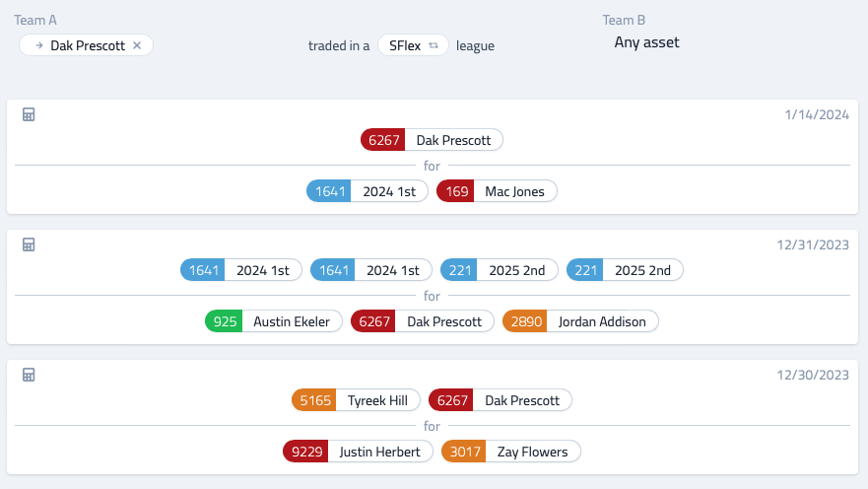Viewport: 868px width, 489px height.
Task: Click the 925 value badge for Austin Ekeler
Action: point(225,321)
